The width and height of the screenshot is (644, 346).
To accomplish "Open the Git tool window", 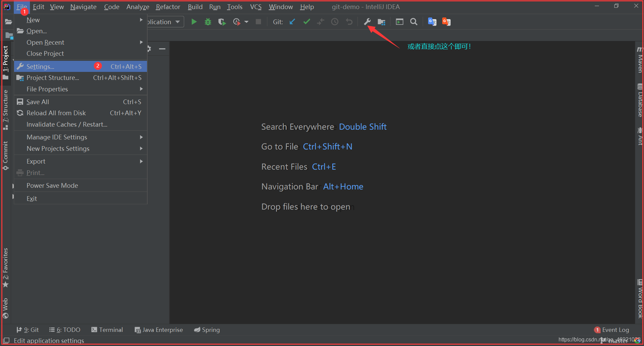I will [28, 330].
